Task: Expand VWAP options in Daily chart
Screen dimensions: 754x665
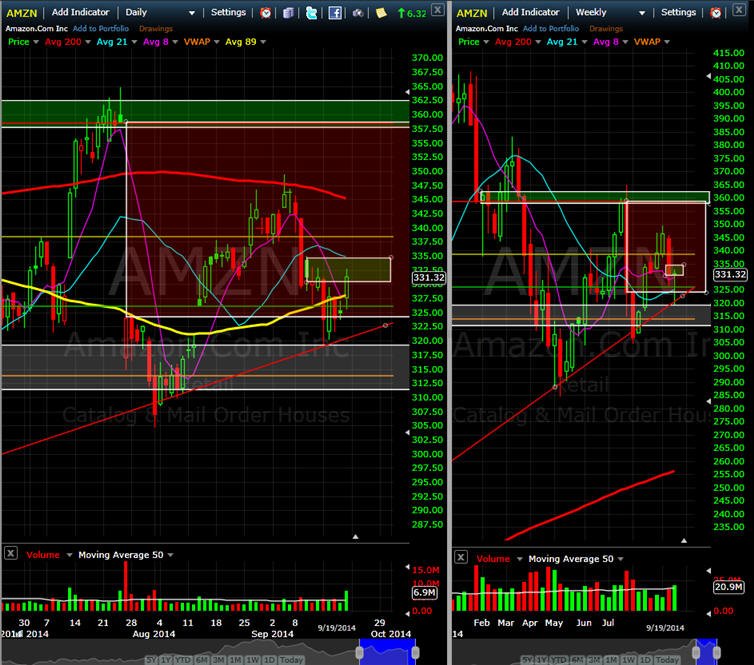Action: [x=216, y=42]
